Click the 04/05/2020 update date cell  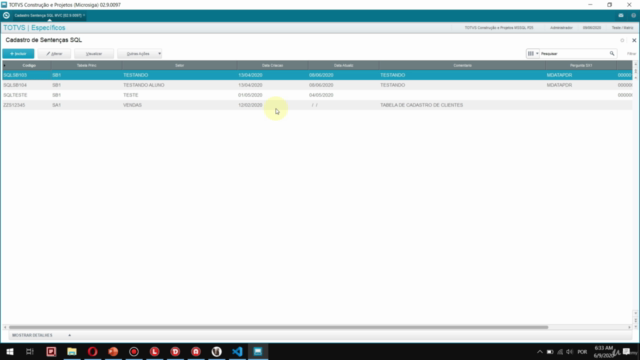(321, 95)
